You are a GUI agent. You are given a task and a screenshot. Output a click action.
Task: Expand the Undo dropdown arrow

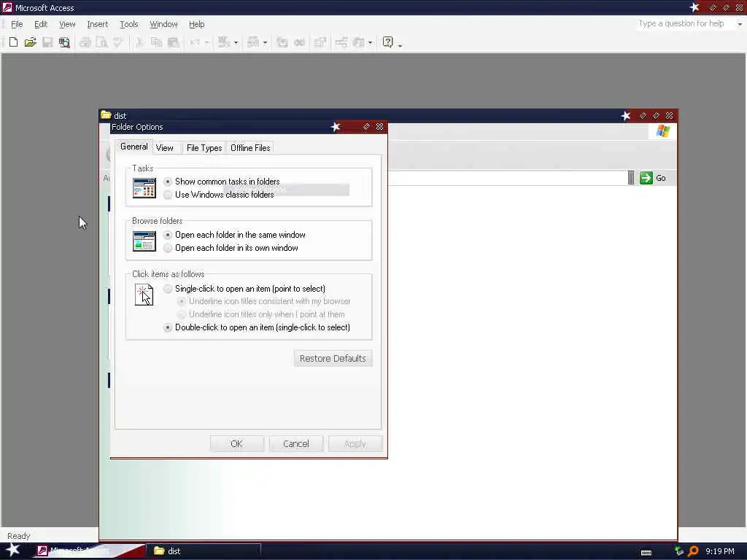[206, 42]
